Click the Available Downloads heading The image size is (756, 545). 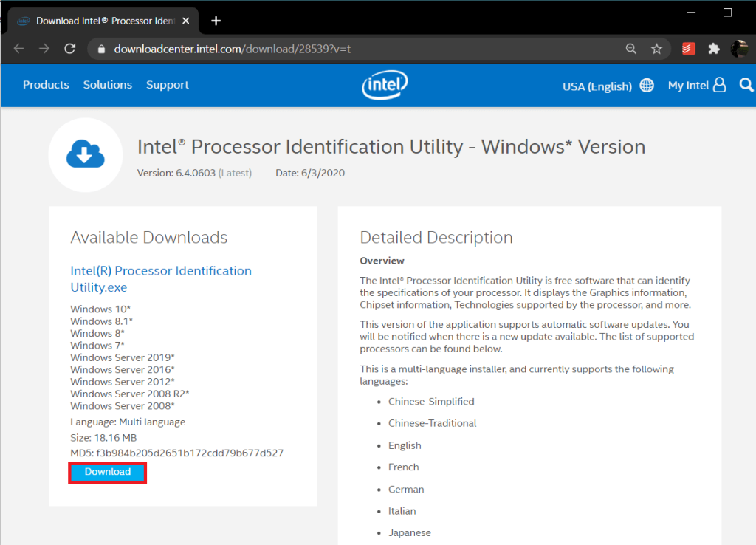(149, 237)
